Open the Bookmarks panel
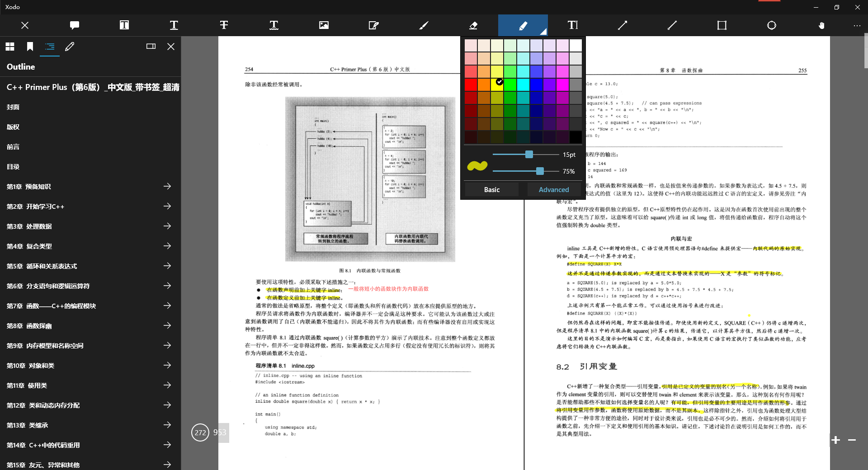The image size is (868, 470). pyautogui.click(x=30, y=47)
